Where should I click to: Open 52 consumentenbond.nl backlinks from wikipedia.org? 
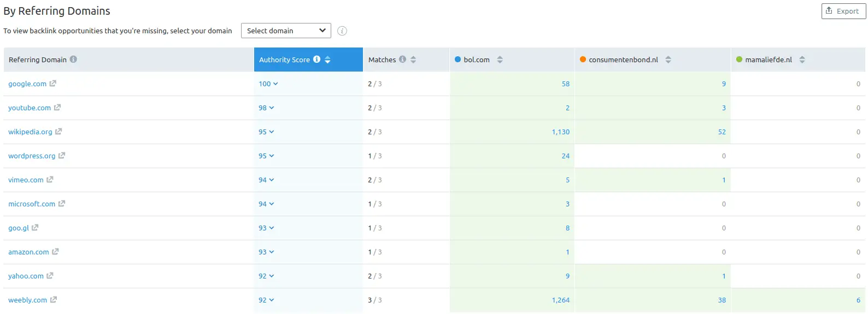pyautogui.click(x=722, y=132)
